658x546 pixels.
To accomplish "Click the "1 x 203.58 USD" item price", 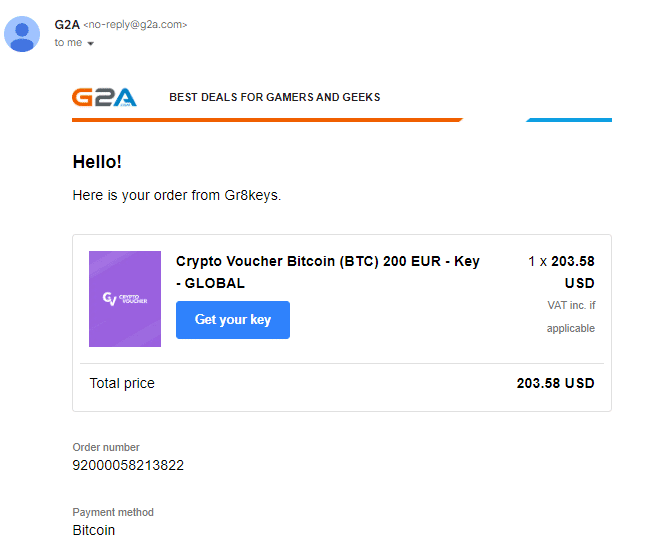I will click(562, 272).
